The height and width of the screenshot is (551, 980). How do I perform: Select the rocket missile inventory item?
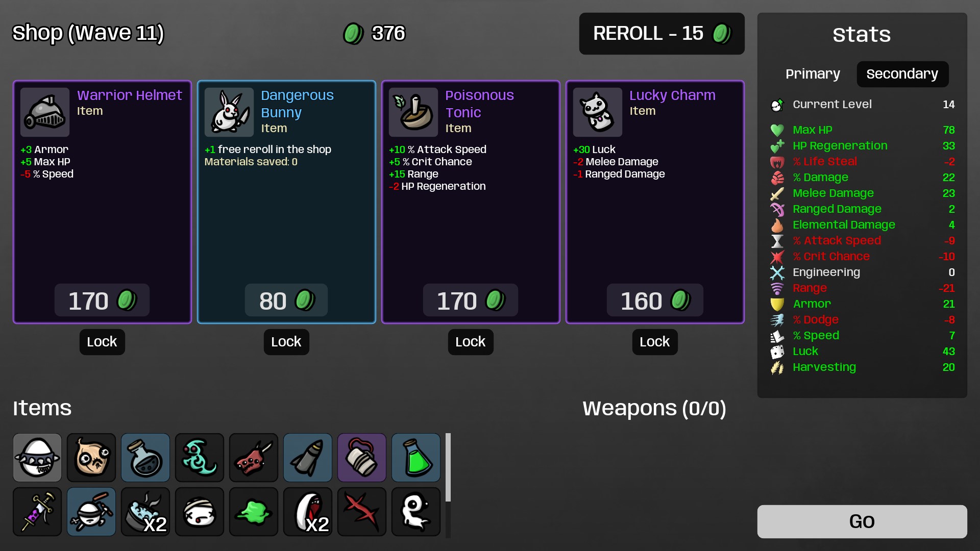(x=308, y=458)
